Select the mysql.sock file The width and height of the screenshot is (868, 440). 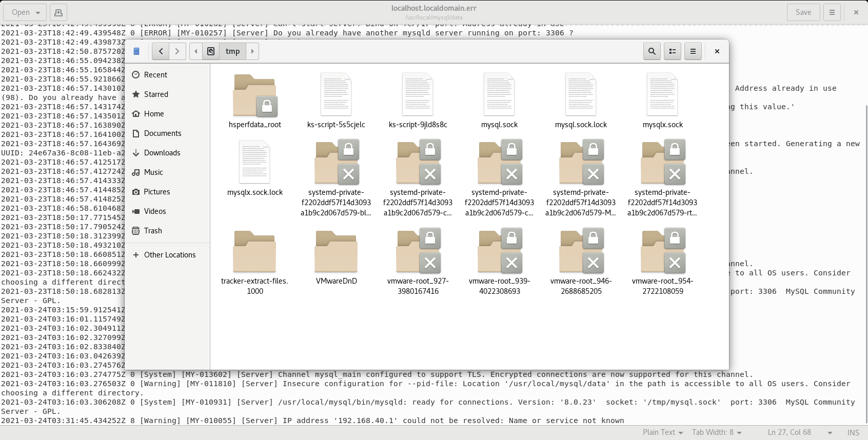click(499, 101)
